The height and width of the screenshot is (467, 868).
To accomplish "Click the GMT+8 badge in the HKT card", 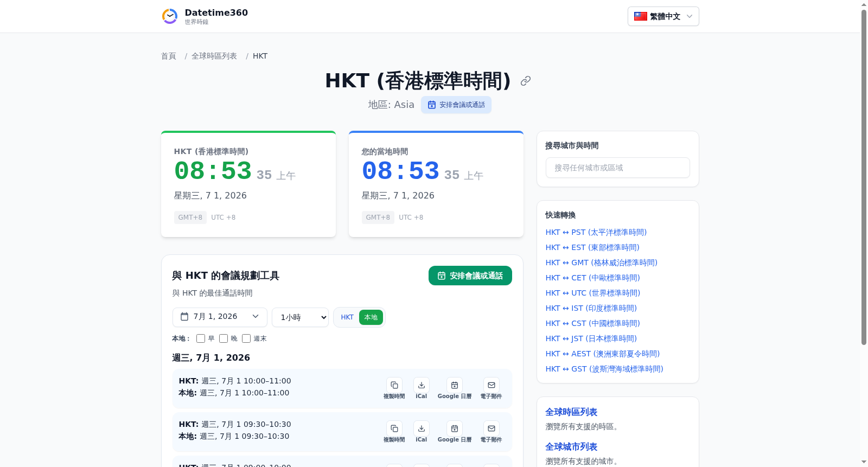I will pyautogui.click(x=190, y=217).
